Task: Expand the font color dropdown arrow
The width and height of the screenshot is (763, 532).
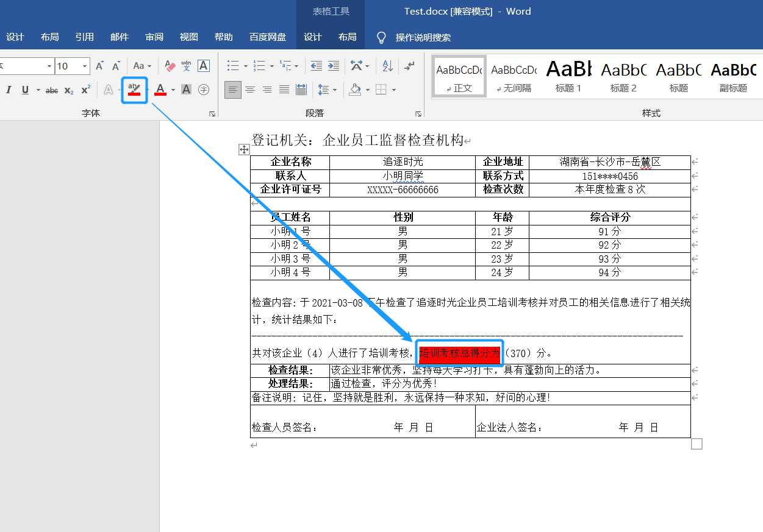Action: click(x=173, y=90)
